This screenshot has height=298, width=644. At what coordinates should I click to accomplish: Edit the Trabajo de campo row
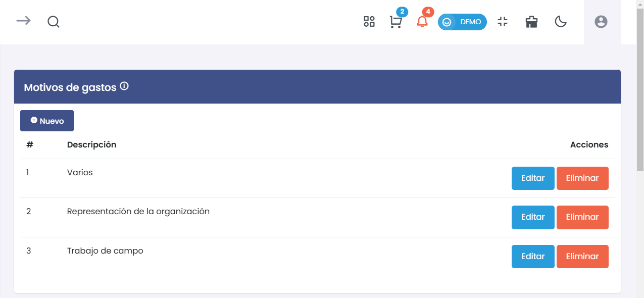click(x=533, y=257)
